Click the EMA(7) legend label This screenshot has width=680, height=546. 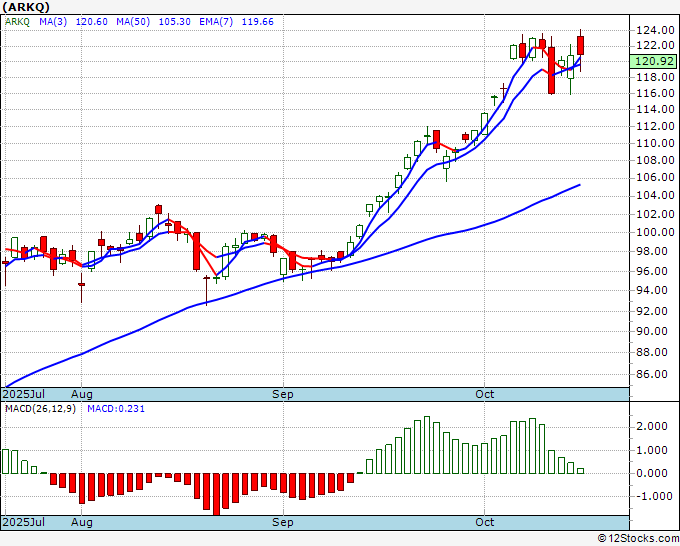tap(216, 22)
